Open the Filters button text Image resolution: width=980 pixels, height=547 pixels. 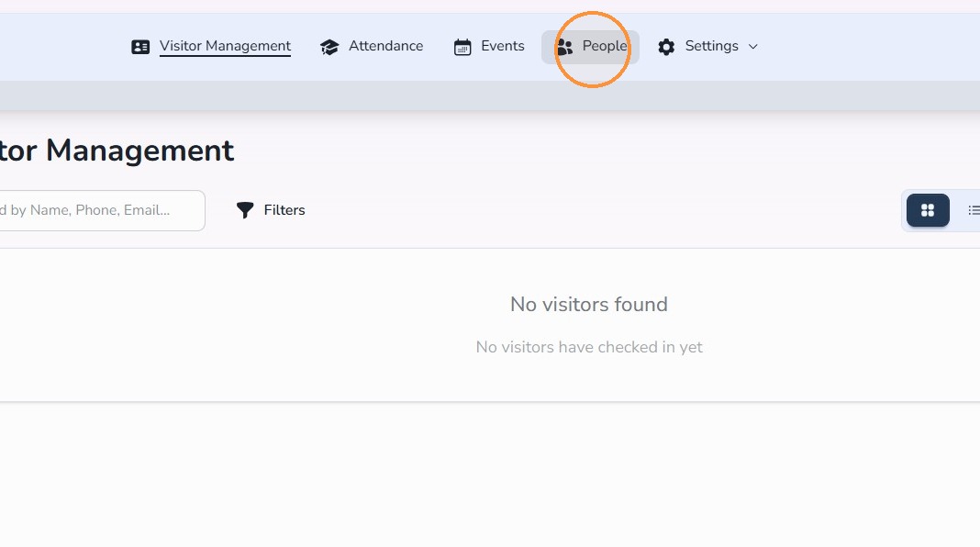tap(284, 210)
